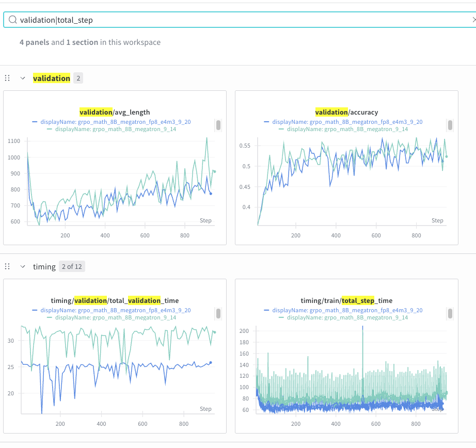Clear the panel search text
This screenshot has width=476, height=448.
[473, 20]
